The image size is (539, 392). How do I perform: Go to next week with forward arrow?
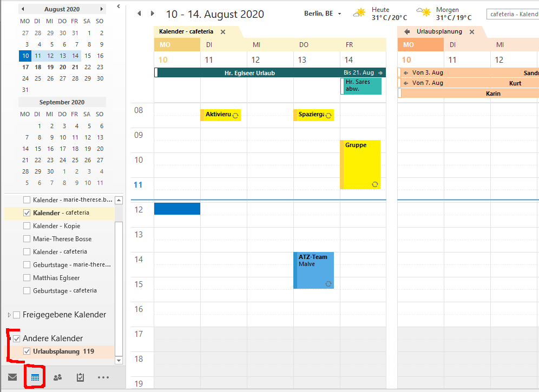[153, 14]
